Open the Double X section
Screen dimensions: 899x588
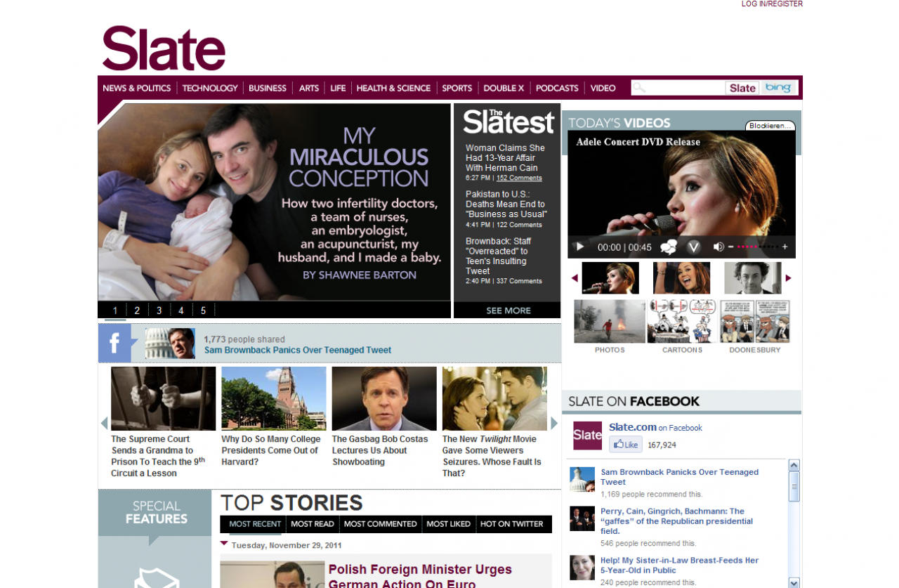(x=504, y=88)
